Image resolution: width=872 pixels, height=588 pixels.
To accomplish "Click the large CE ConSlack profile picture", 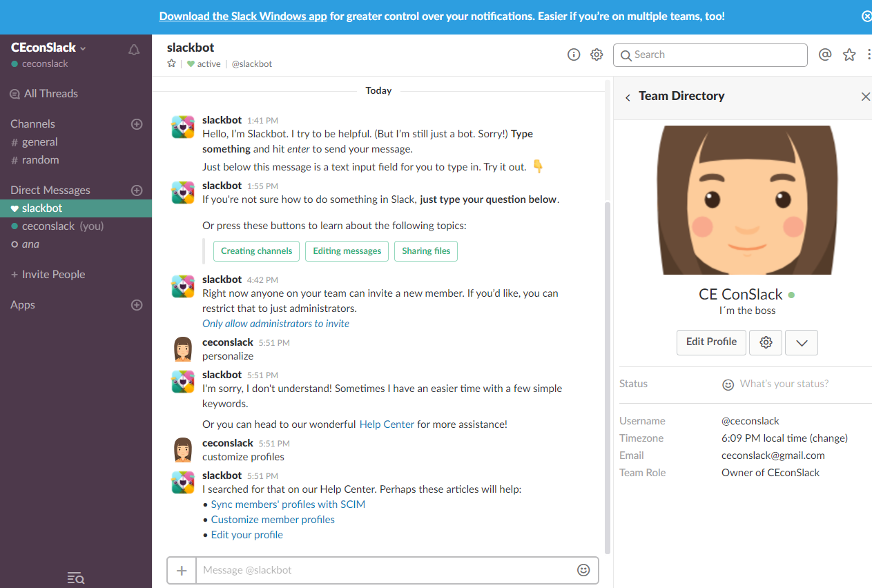I will tap(746, 200).
